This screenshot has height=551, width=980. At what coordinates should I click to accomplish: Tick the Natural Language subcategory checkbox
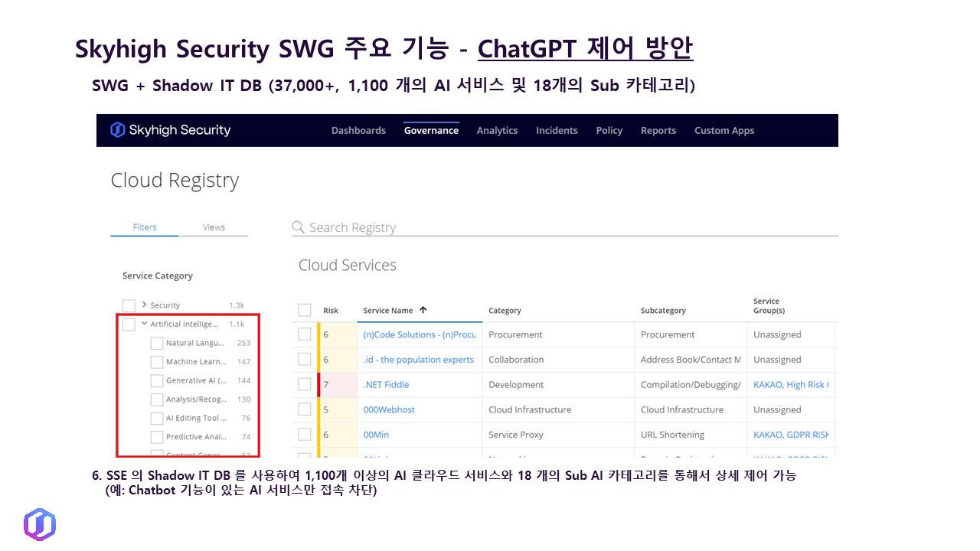click(x=157, y=343)
